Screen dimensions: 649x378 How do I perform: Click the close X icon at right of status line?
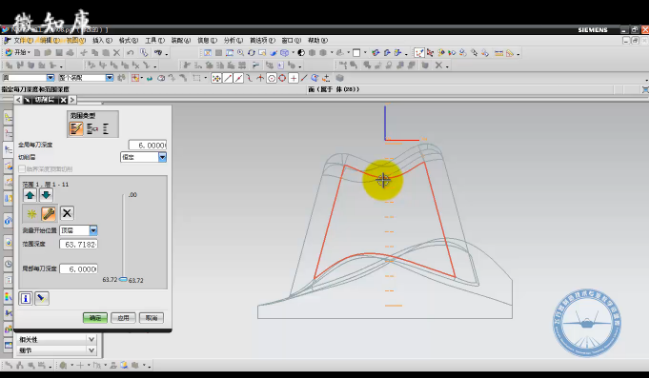(x=645, y=89)
